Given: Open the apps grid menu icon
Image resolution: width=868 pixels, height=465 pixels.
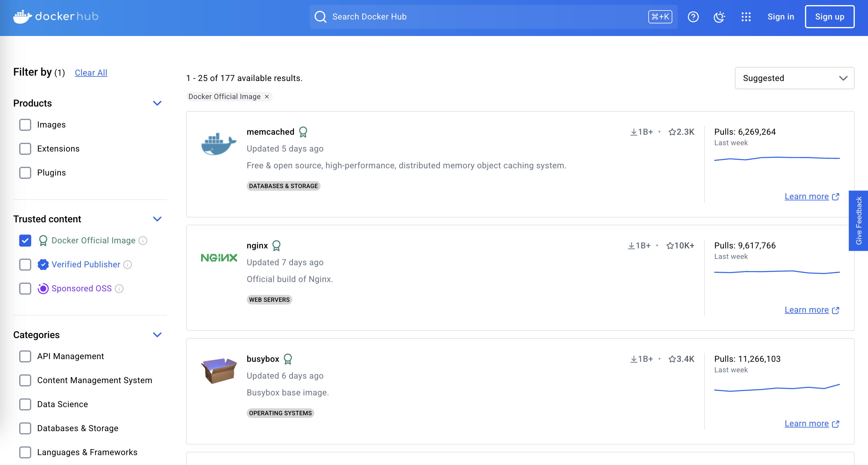Looking at the screenshot, I should pos(746,16).
